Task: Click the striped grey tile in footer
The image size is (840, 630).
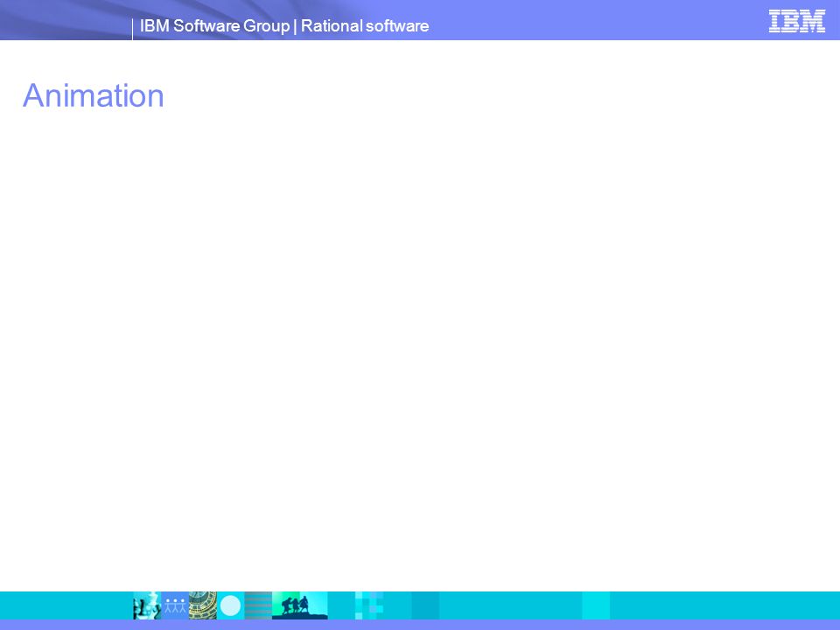Action: point(258,605)
